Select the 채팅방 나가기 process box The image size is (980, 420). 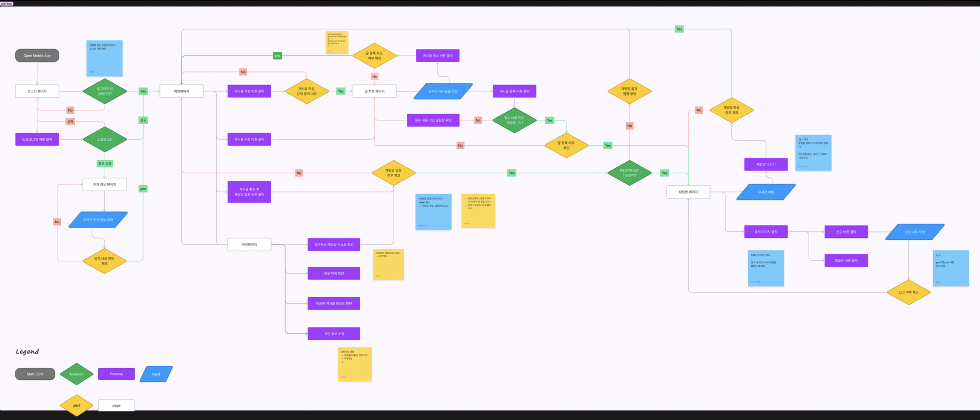pos(765,164)
